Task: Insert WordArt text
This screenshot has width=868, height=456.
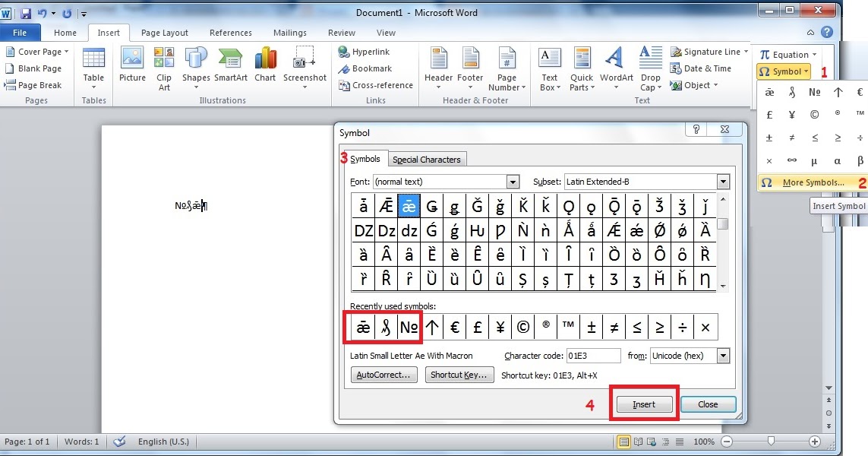Action: point(616,68)
